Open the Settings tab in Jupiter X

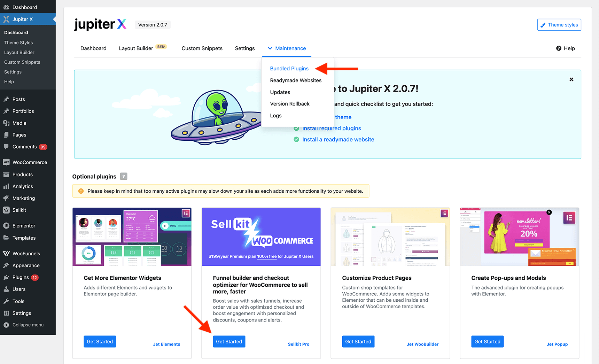[245, 48]
